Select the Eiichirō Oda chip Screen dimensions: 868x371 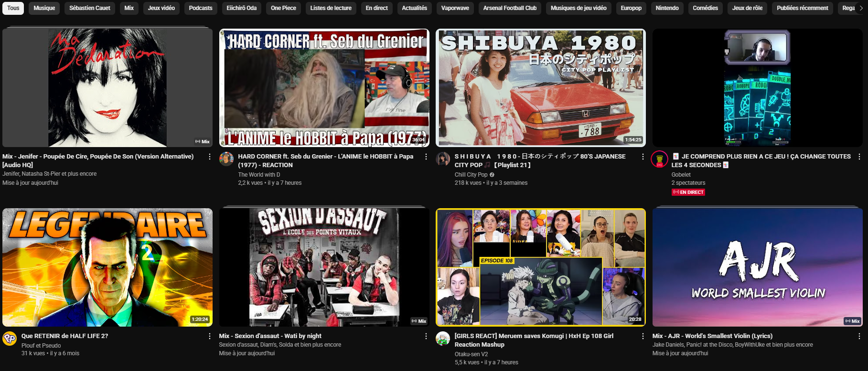pos(242,8)
